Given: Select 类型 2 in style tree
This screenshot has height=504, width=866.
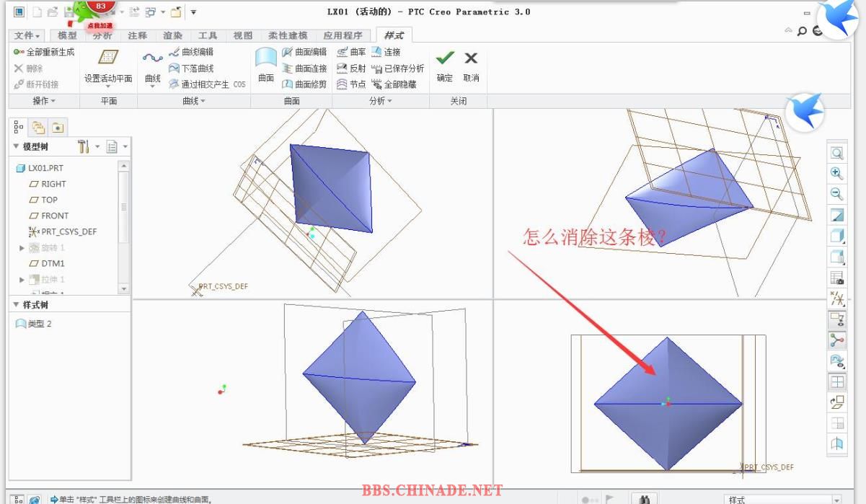Looking at the screenshot, I should coord(34,324).
